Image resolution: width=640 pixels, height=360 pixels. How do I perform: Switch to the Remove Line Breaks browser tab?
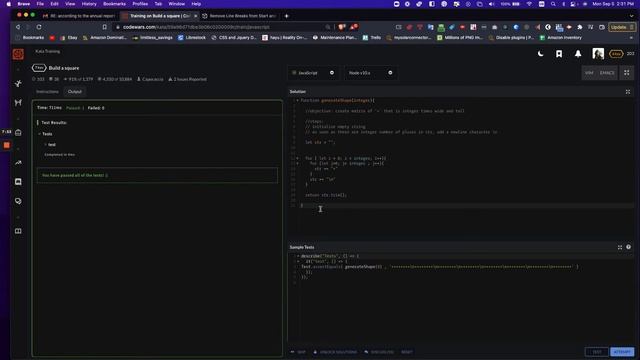tap(240, 16)
